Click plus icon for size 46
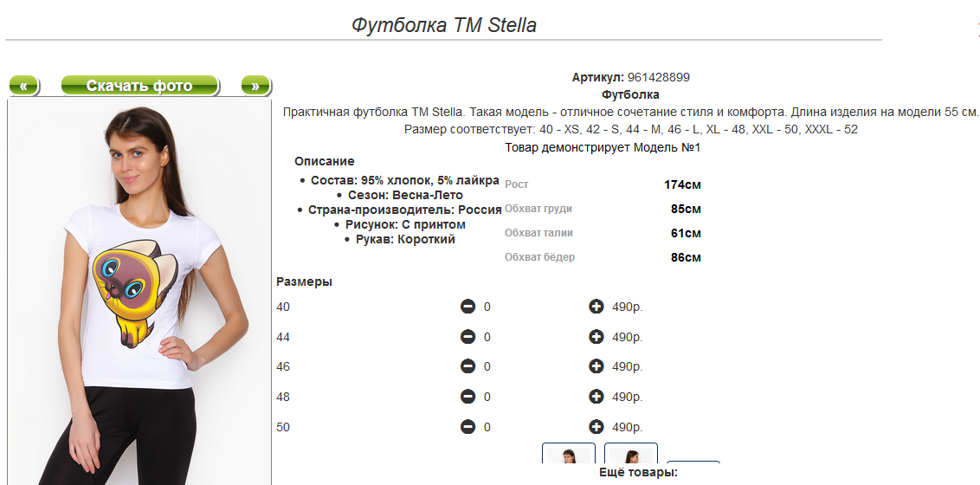 pos(596,366)
